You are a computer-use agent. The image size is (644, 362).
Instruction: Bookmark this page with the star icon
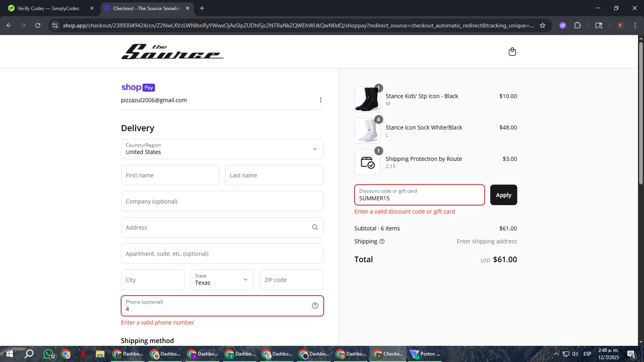pos(543,25)
